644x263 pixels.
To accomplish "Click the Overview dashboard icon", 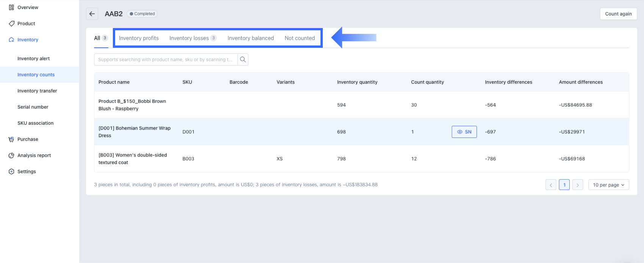I will (x=11, y=8).
